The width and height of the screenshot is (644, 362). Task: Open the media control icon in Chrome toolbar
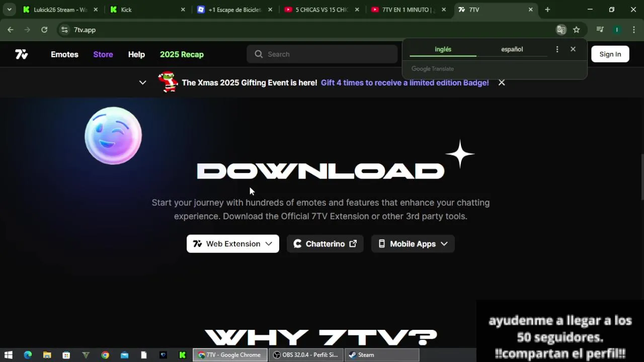click(x=600, y=30)
